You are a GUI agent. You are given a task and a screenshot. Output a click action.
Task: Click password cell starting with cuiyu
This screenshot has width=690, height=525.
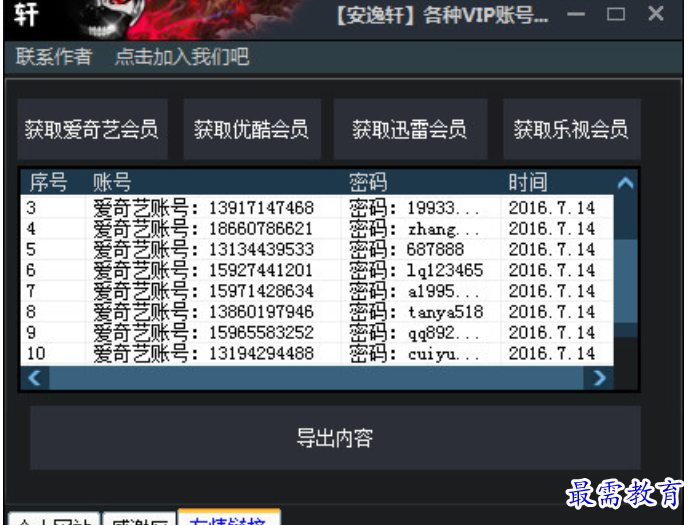415,353
